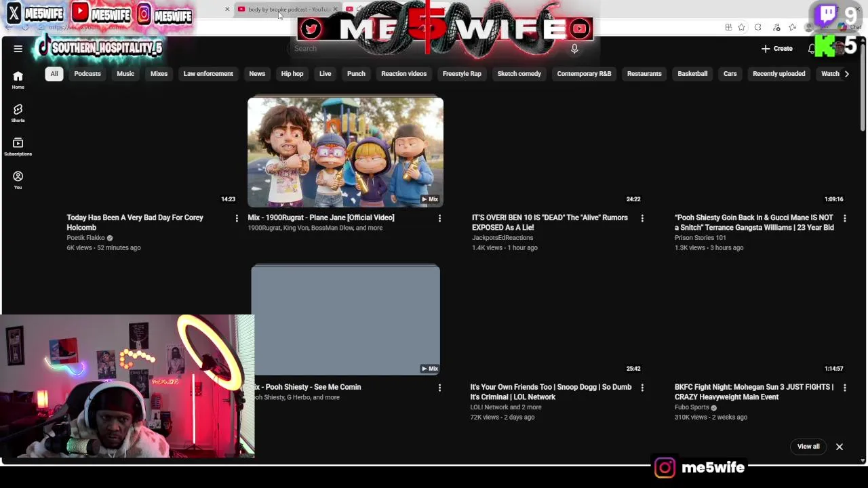Go to Home in the sidebar
The height and width of the screenshot is (488, 868).
(18, 80)
